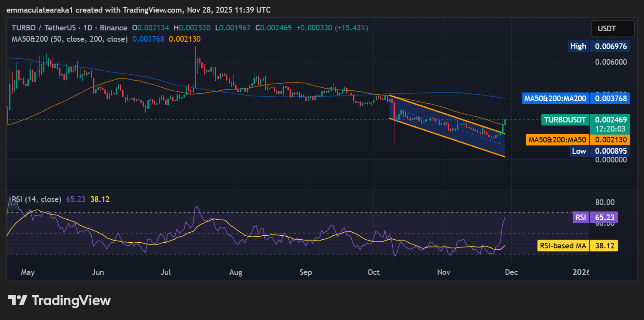Click the Jul label on time axis
The image size is (644, 320).
pyautogui.click(x=166, y=272)
